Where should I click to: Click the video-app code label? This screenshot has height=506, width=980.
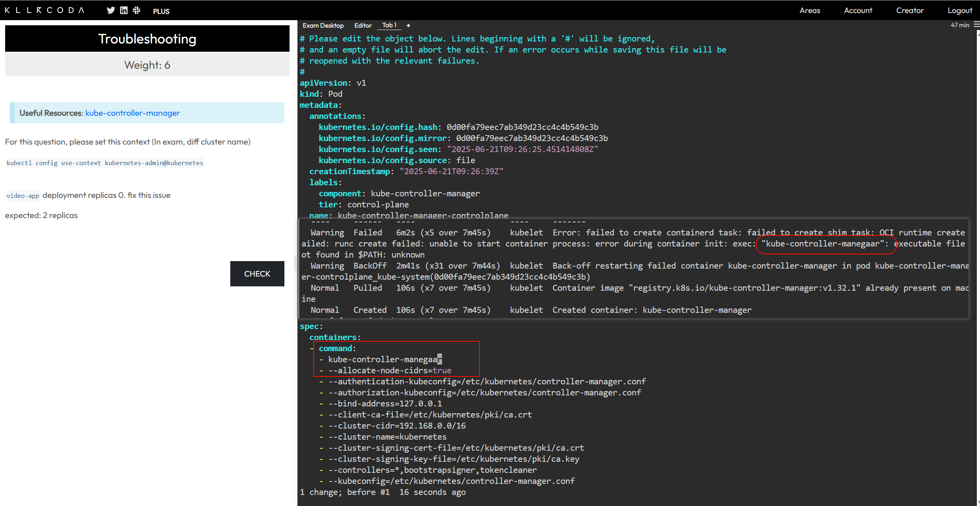(23, 196)
